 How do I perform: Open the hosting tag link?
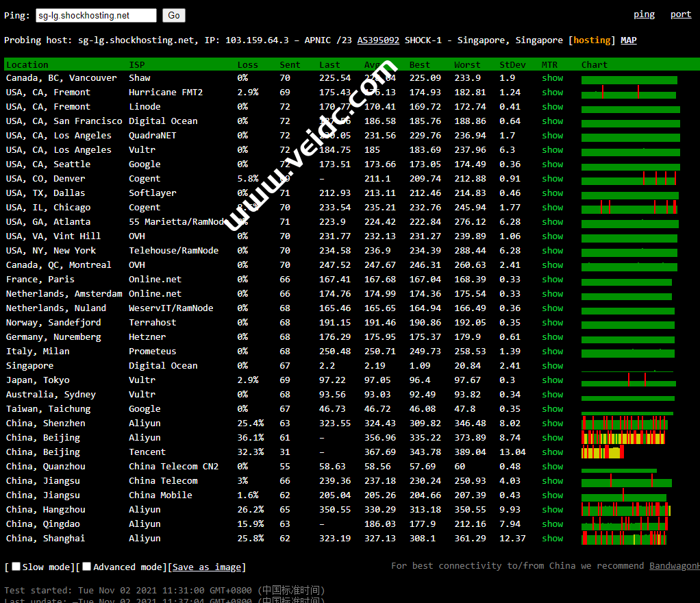point(592,40)
